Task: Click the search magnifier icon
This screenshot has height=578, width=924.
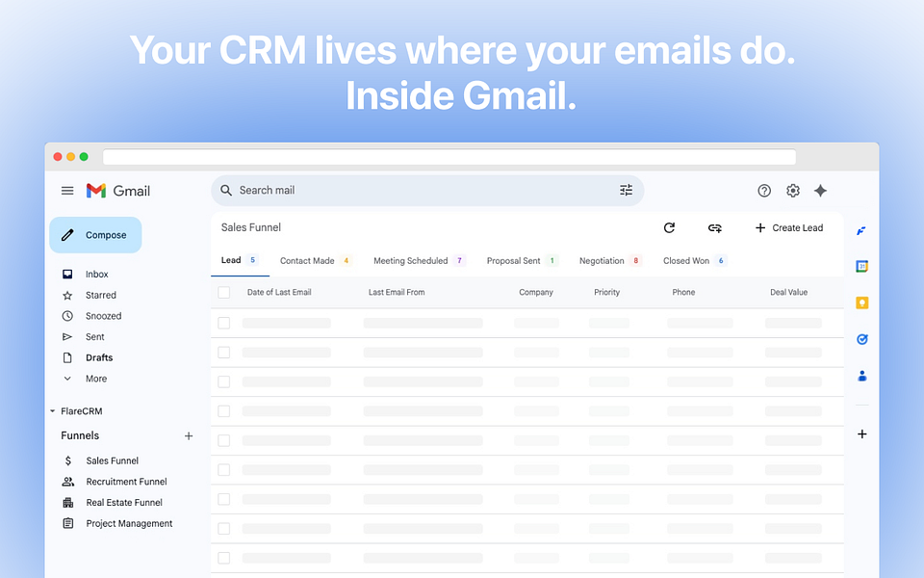Action: 225,191
